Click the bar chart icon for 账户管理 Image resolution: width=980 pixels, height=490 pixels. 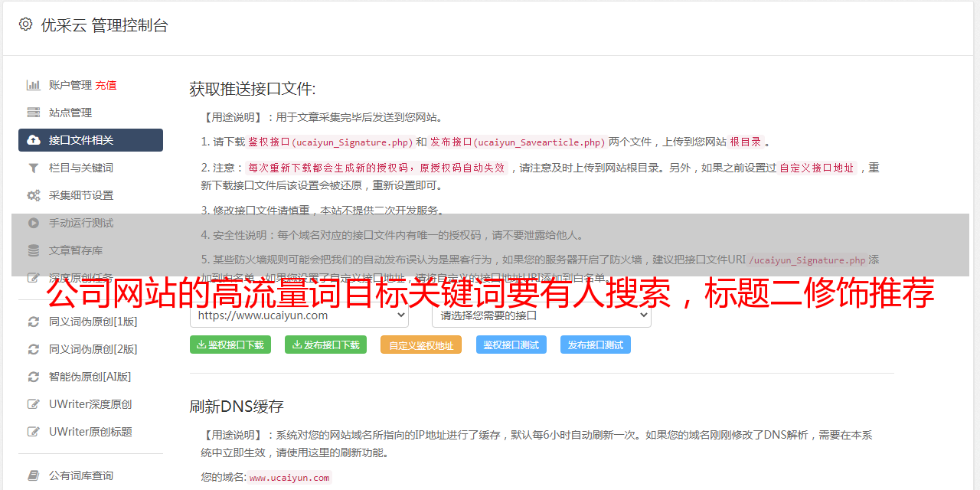(34, 85)
